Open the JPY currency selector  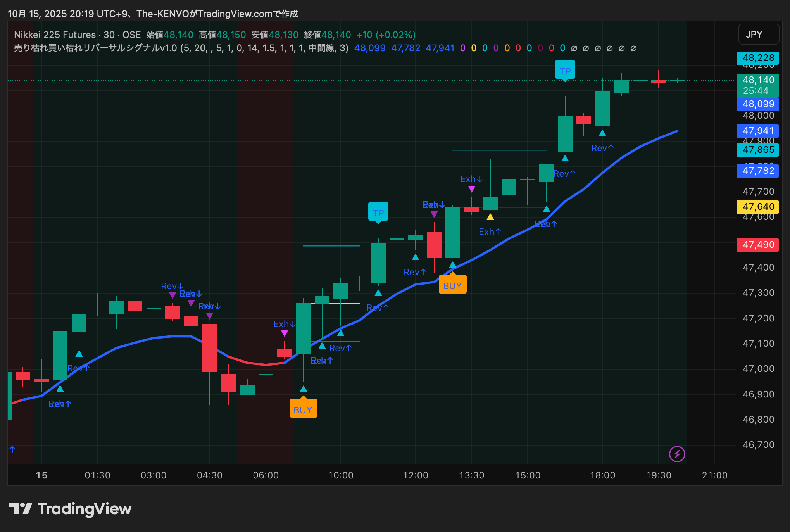point(758,35)
